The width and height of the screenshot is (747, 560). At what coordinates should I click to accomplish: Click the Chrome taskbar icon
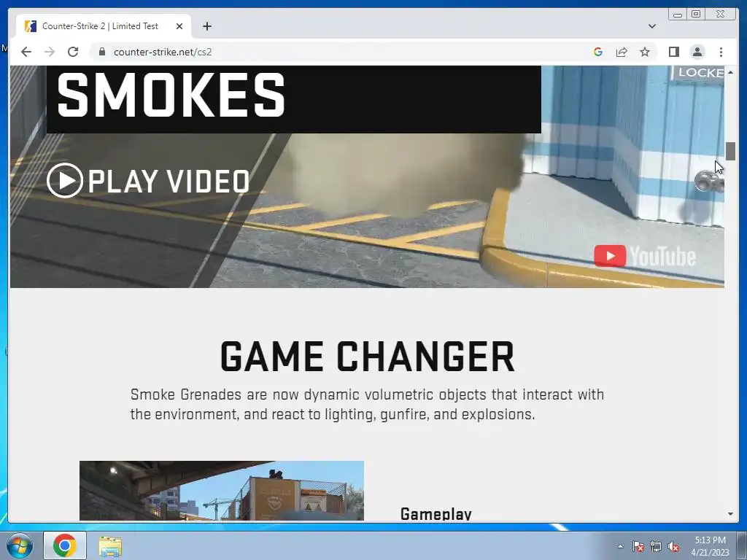pos(65,545)
